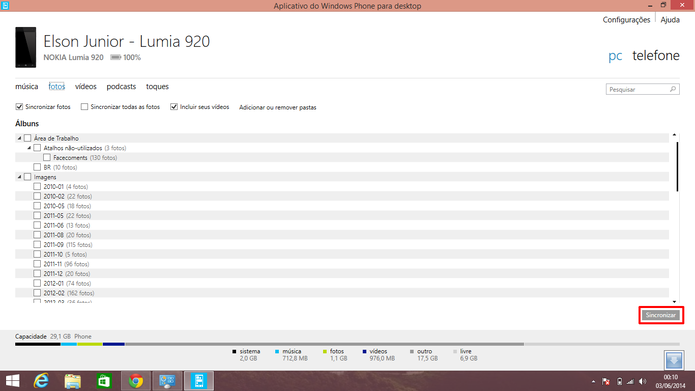Click the action center flag tray icon

click(606, 381)
